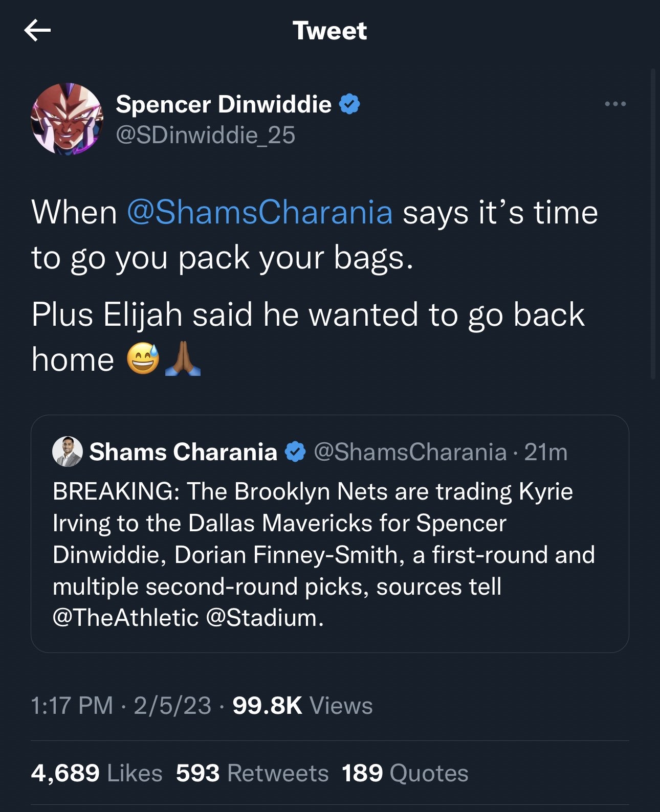Open Shams Charania's small avatar
The width and height of the screenshot is (660, 812).
[68, 452]
